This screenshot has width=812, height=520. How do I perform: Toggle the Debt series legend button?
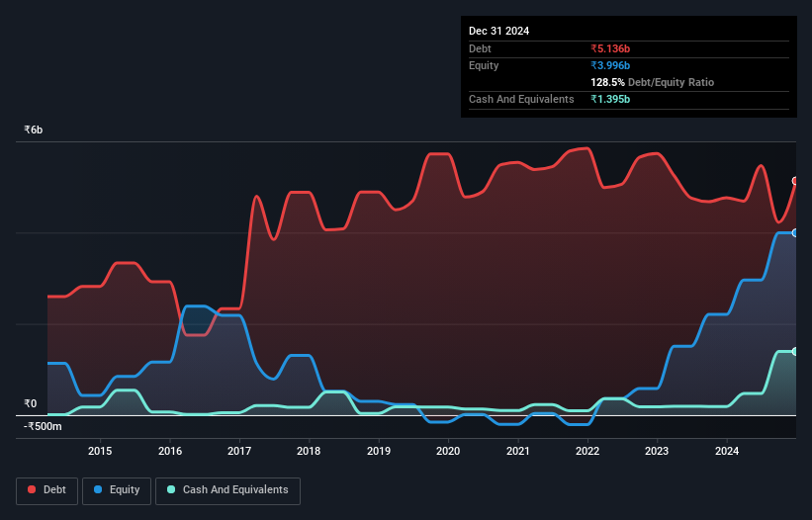pyautogui.click(x=47, y=490)
